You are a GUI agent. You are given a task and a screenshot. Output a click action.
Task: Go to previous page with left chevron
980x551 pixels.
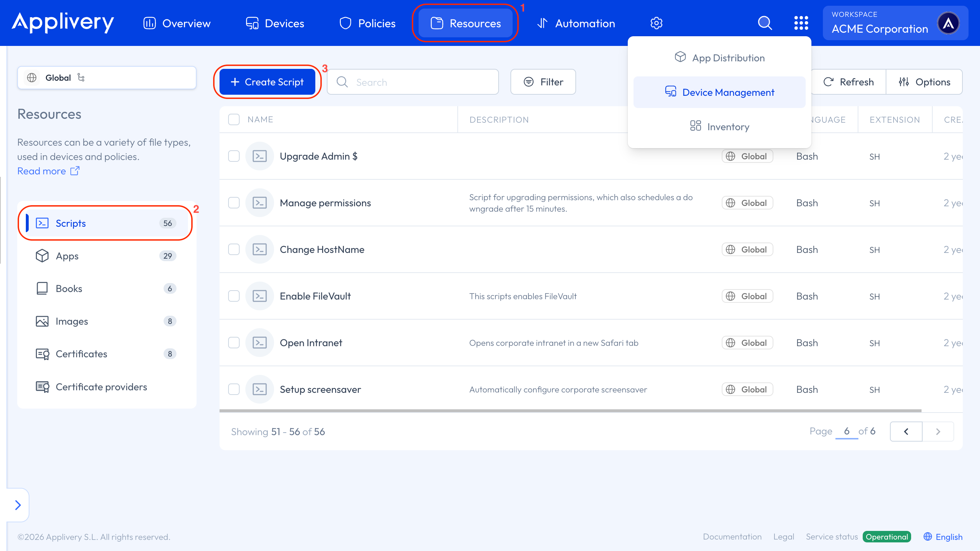click(906, 432)
